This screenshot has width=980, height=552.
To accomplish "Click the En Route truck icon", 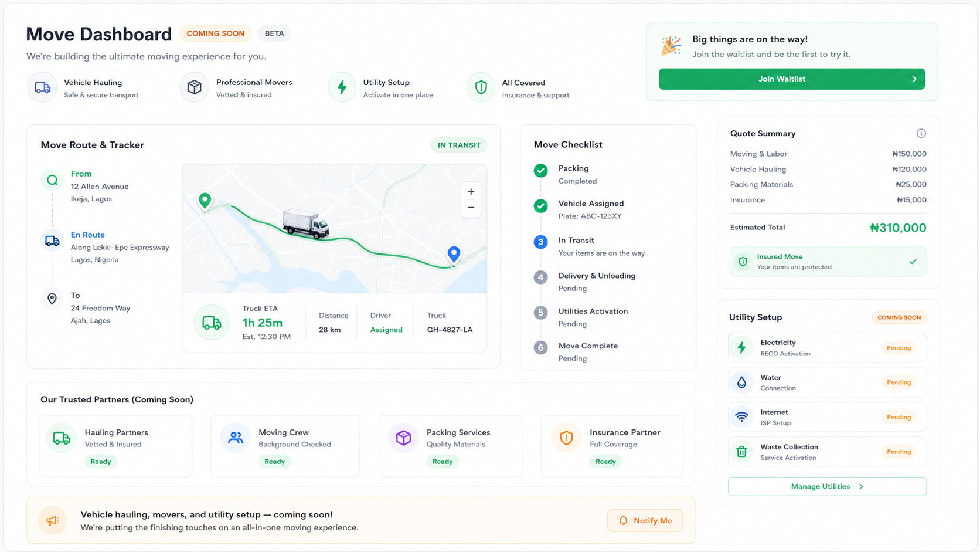I will [52, 241].
